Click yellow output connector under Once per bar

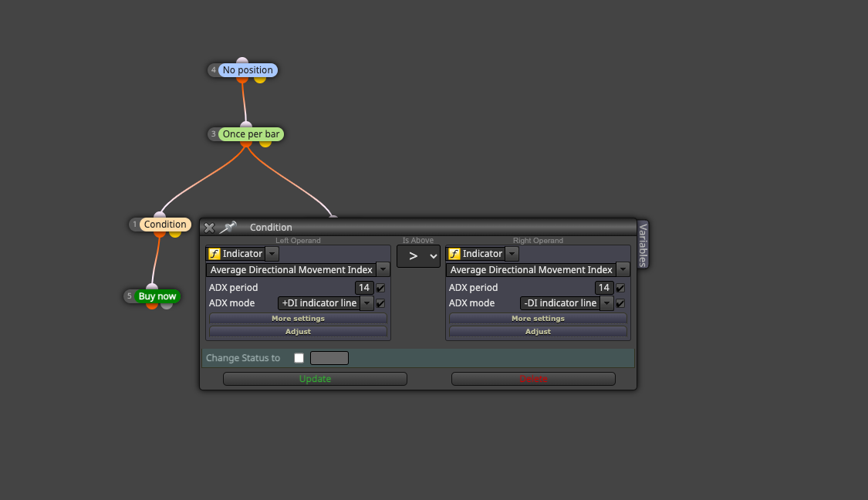[265, 144]
